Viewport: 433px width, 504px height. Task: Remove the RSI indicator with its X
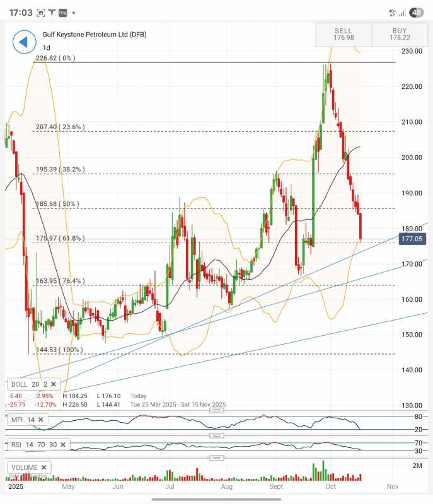coord(64,445)
